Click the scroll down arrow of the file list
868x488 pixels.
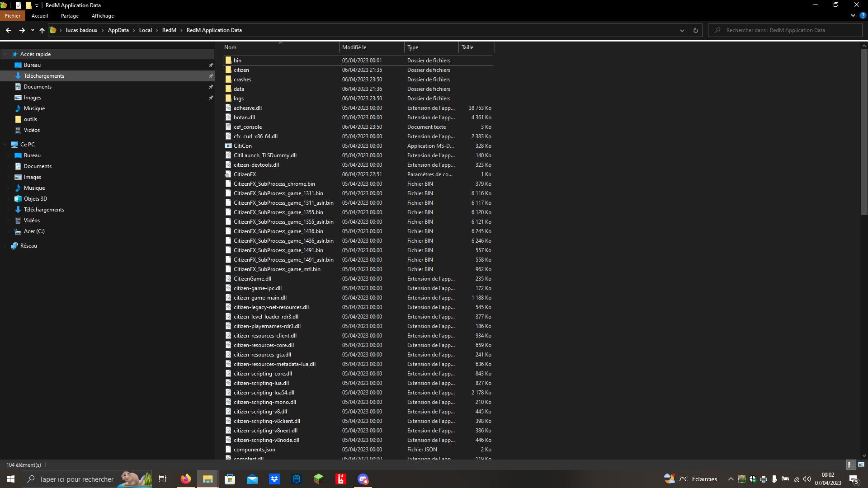[x=864, y=456]
